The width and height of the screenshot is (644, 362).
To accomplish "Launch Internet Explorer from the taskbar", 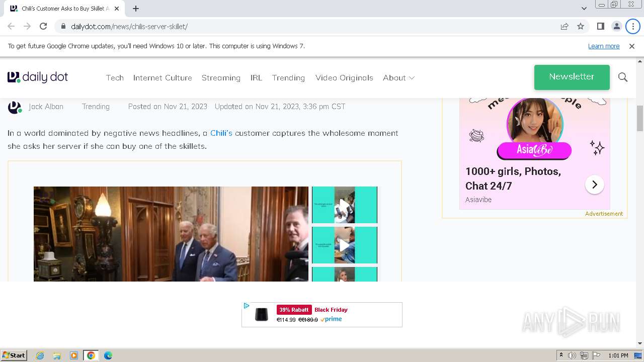I will click(40, 355).
